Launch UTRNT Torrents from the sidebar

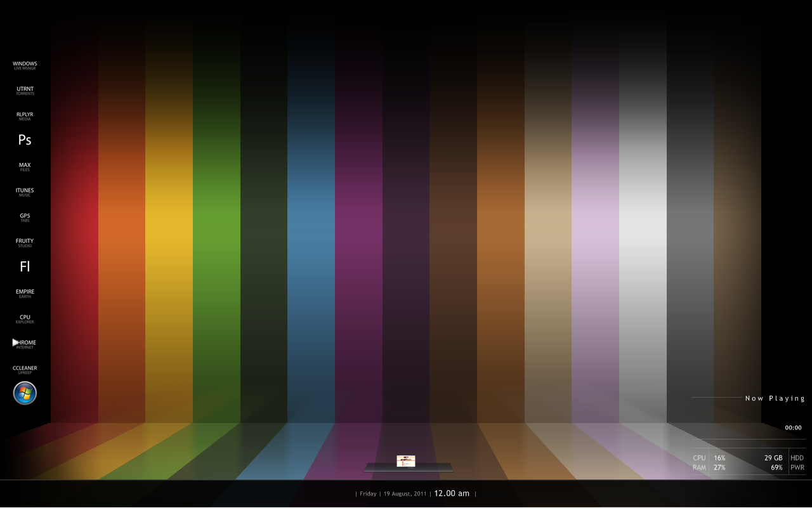25,91
